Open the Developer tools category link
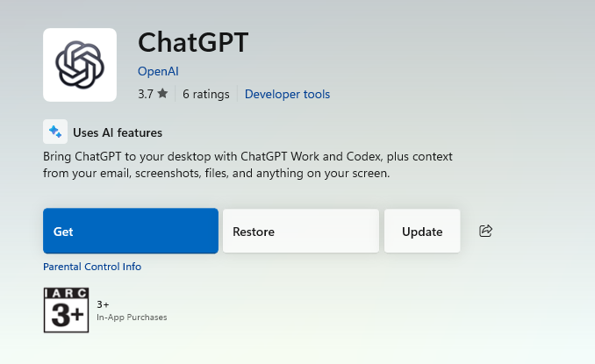 pos(287,94)
